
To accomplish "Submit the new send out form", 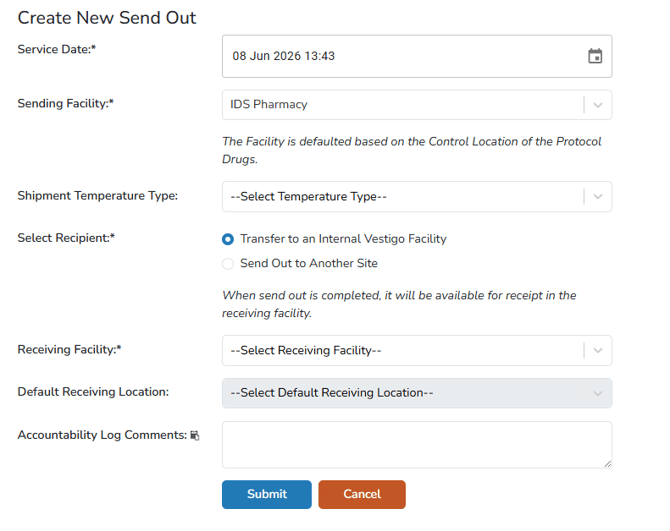I will (267, 494).
